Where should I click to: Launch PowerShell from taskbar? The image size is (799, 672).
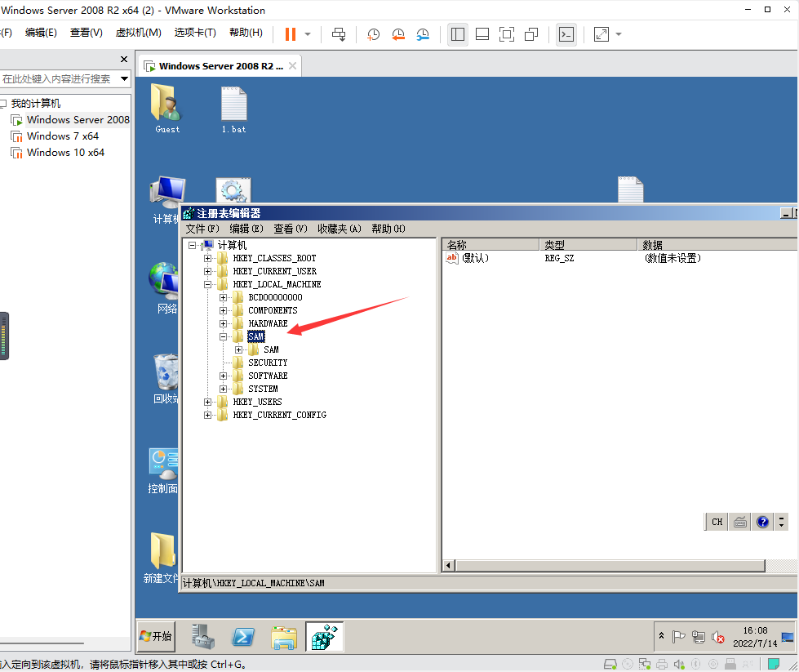tap(243, 636)
